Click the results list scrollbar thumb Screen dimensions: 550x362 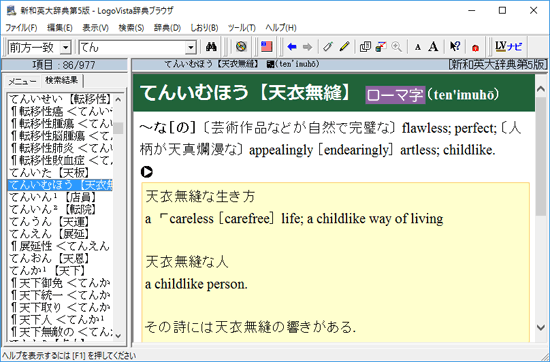(x=118, y=128)
